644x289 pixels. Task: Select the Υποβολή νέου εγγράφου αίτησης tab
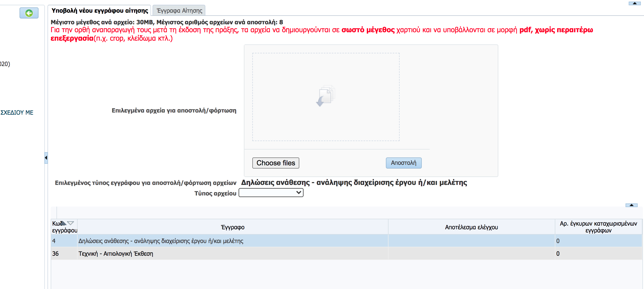click(100, 11)
